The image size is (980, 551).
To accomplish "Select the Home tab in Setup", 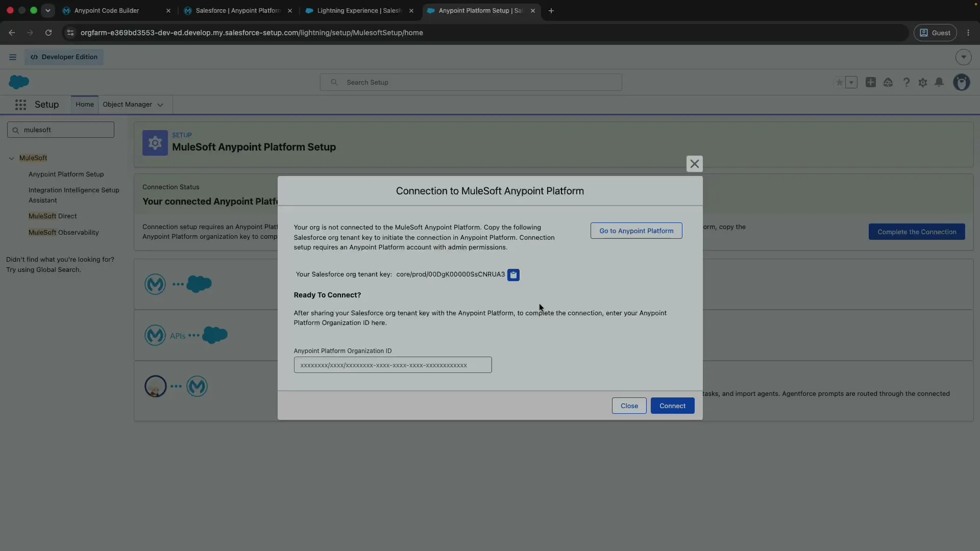I will 85,105.
